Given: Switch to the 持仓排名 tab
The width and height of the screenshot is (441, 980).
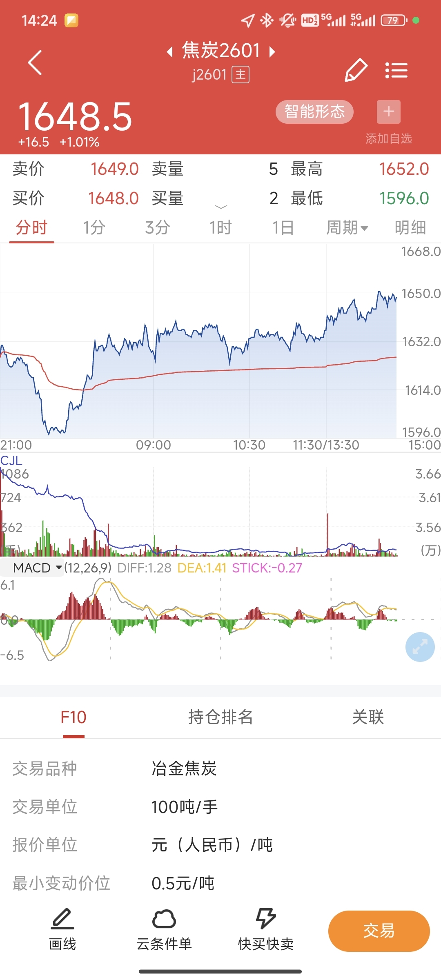Looking at the screenshot, I should [220, 717].
